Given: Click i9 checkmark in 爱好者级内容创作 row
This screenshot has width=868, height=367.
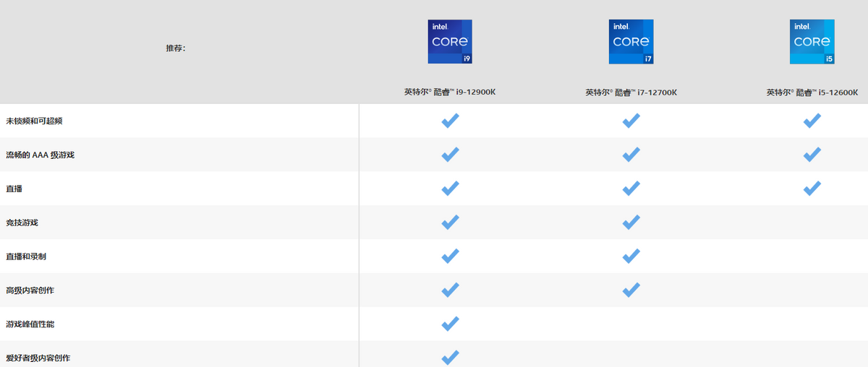Looking at the screenshot, I should click(x=450, y=358).
